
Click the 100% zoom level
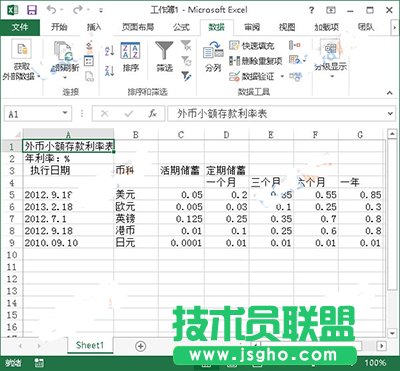pos(375,363)
